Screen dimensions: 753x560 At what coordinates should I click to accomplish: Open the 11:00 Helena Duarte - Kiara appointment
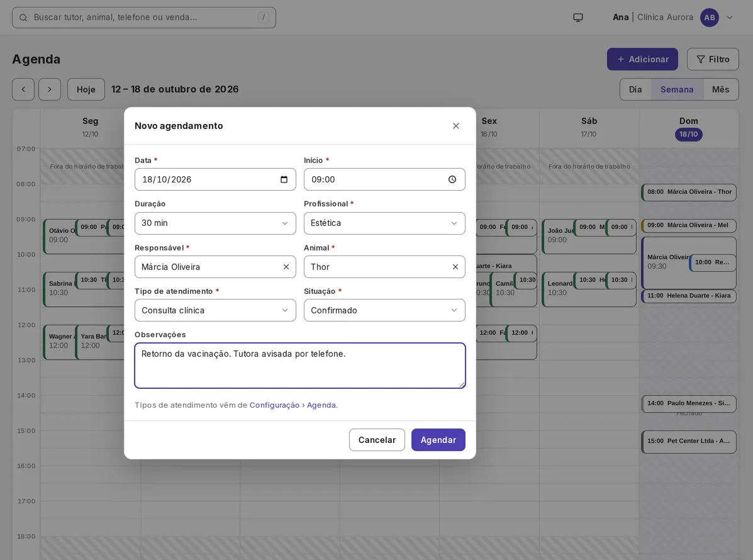point(689,296)
